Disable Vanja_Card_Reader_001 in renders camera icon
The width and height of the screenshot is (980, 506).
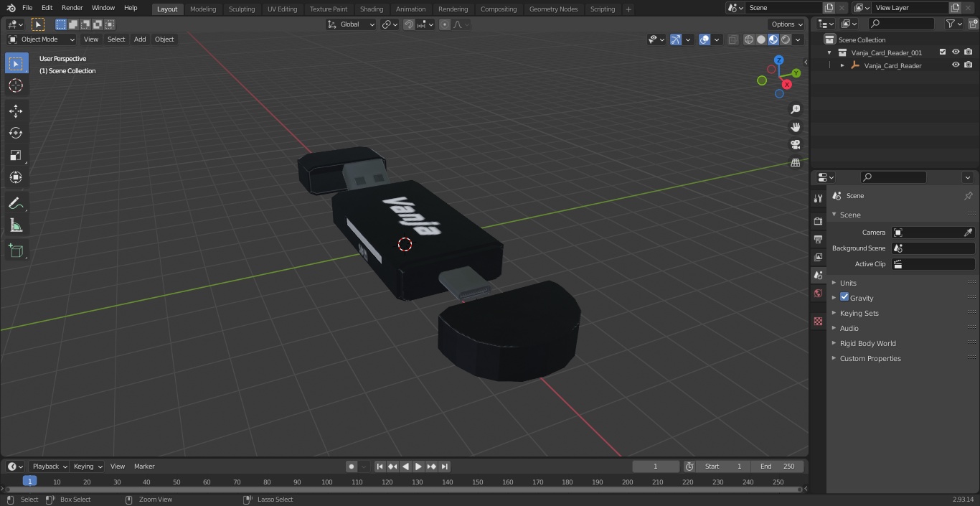tap(969, 52)
